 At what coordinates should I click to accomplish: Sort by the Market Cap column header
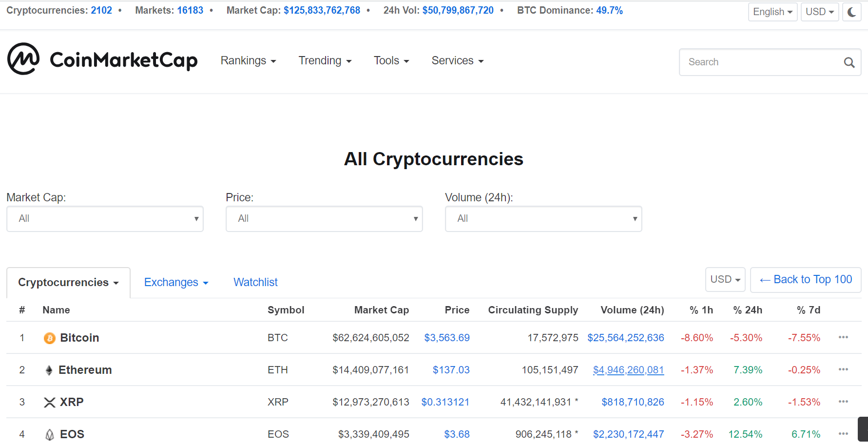click(x=382, y=310)
